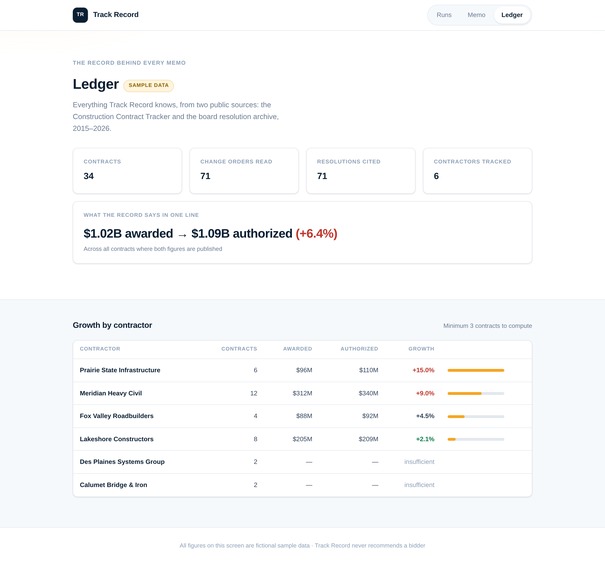Click the $1.02B awarded summary line

click(x=210, y=233)
